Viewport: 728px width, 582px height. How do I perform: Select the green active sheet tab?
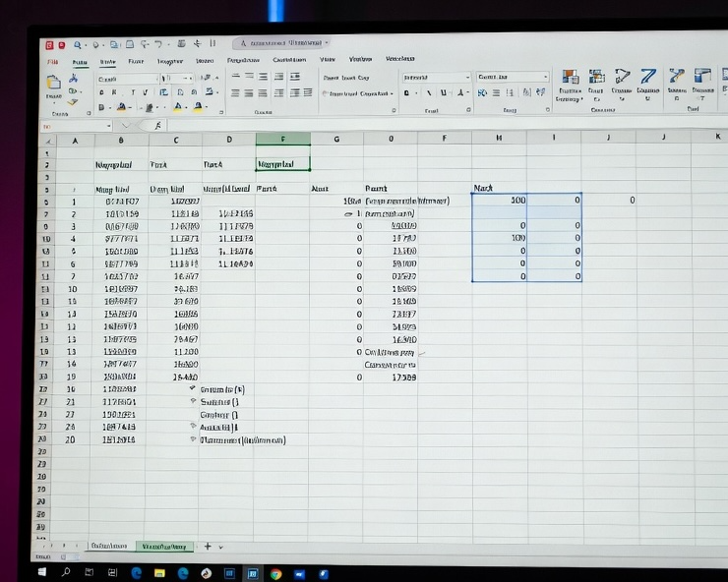coord(164,547)
